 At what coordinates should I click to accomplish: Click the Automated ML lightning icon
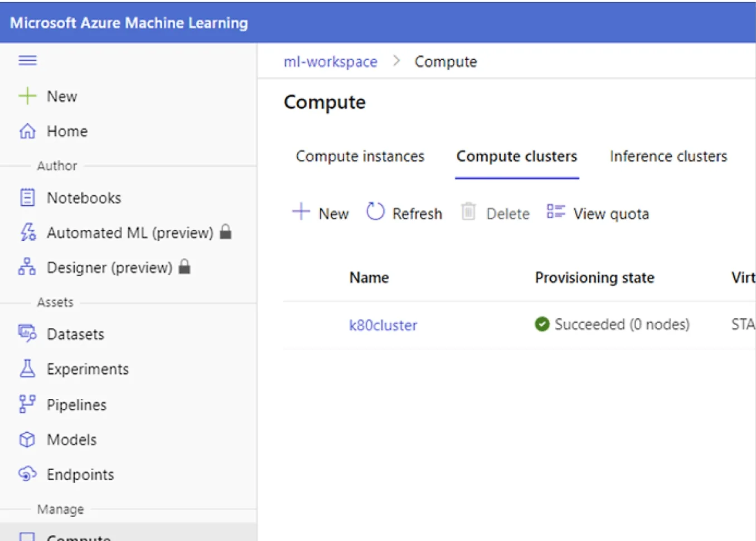pos(28,232)
